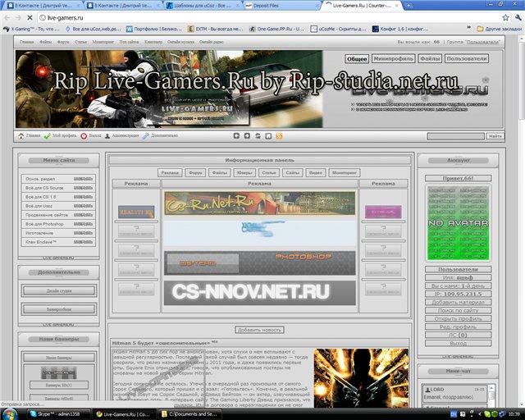525x420 pixels.
Task: Click Главная in the top site menu
Action: tap(27, 42)
